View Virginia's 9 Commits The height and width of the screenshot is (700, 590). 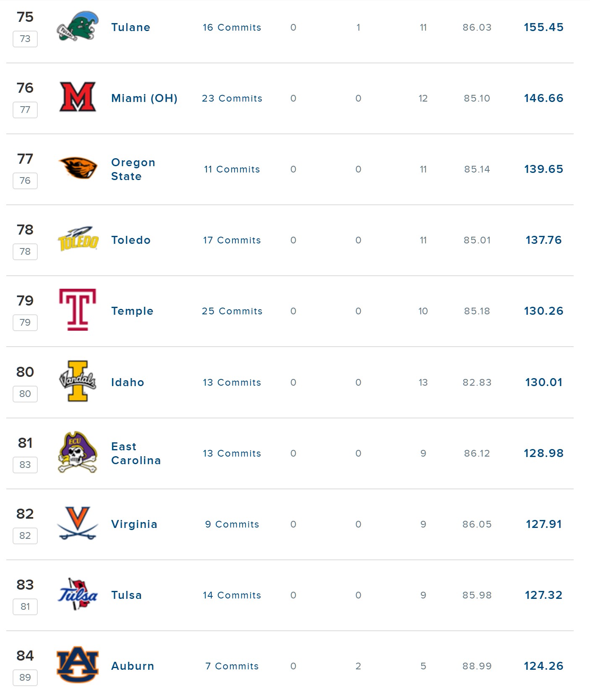coord(232,524)
